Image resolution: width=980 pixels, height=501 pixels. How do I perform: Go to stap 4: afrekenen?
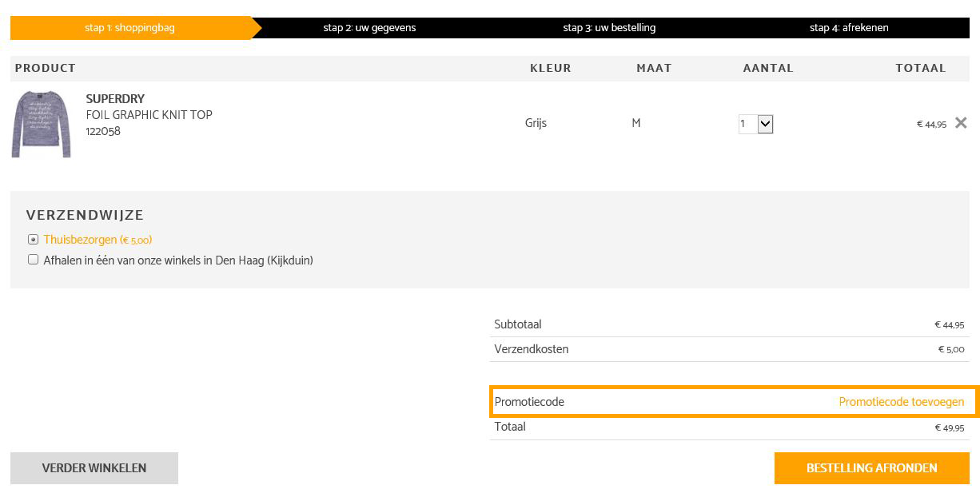click(x=849, y=28)
